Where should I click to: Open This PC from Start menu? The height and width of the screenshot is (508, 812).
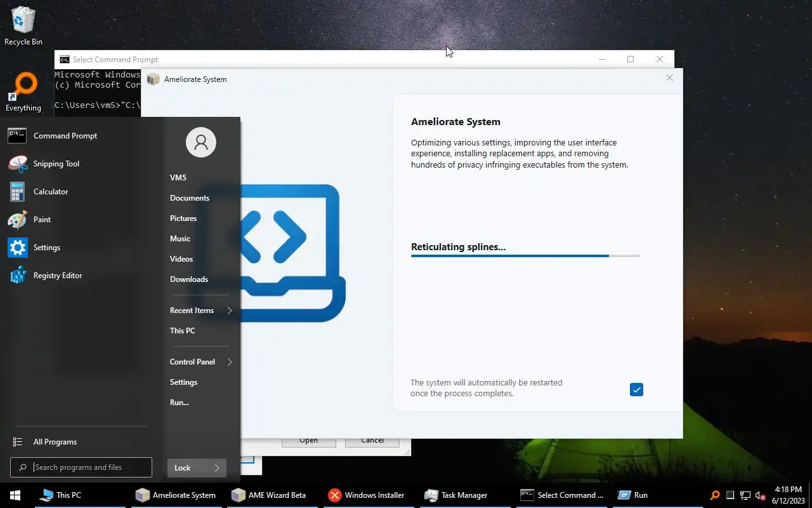pyautogui.click(x=183, y=331)
